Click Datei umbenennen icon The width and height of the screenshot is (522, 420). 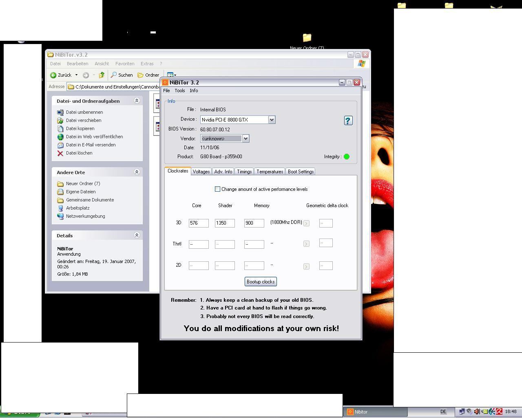coord(60,112)
